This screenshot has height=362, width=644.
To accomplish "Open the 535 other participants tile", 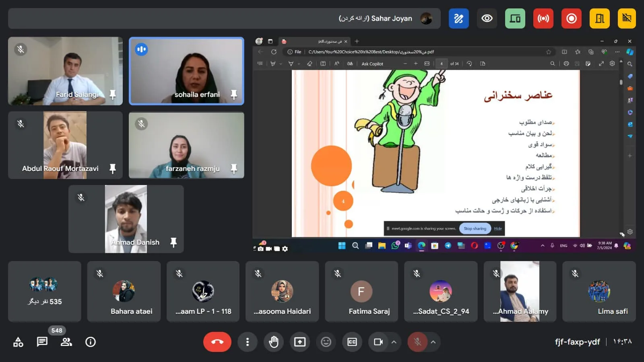I will coord(44,292).
